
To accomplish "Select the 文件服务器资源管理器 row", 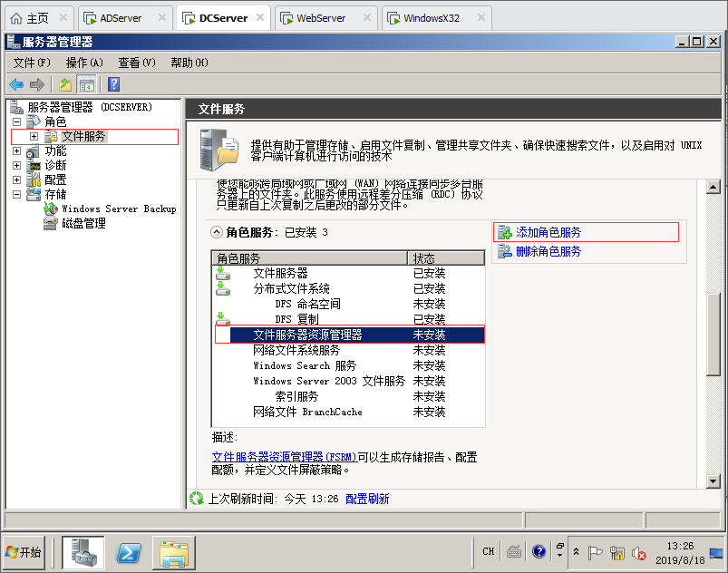I will 350,335.
